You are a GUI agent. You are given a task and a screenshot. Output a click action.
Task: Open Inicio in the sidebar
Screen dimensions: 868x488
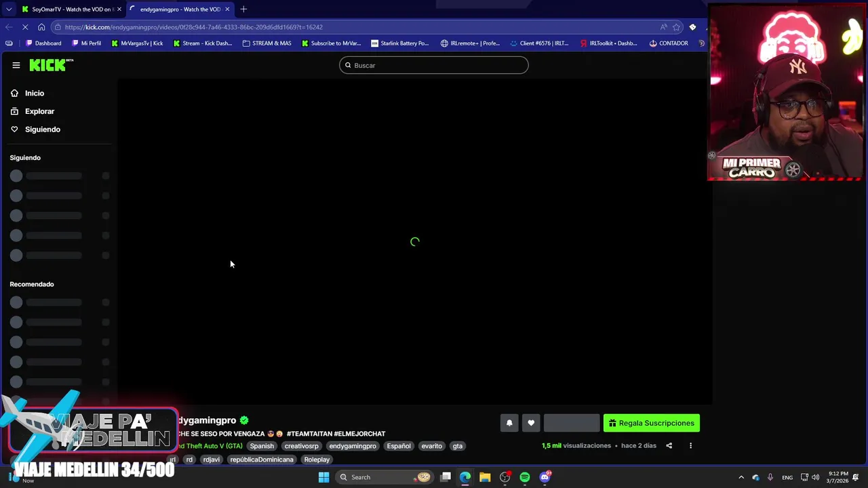point(34,93)
